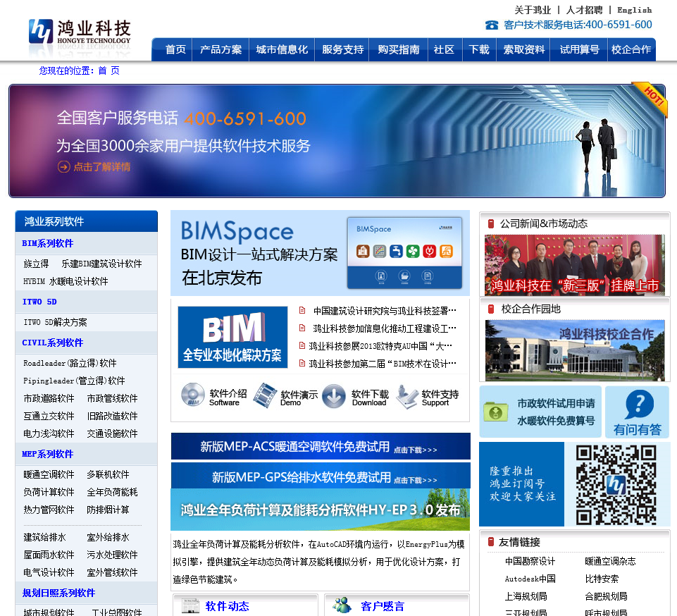Click document icon before 鸿业科技参展2013 news
Screen dimensions: 677x616
pos(302,345)
